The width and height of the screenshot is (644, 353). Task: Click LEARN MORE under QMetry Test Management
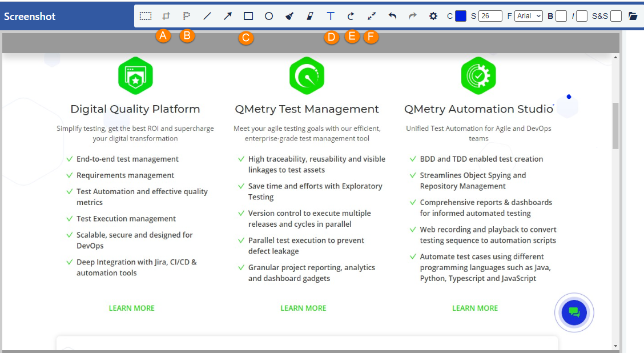[303, 308]
